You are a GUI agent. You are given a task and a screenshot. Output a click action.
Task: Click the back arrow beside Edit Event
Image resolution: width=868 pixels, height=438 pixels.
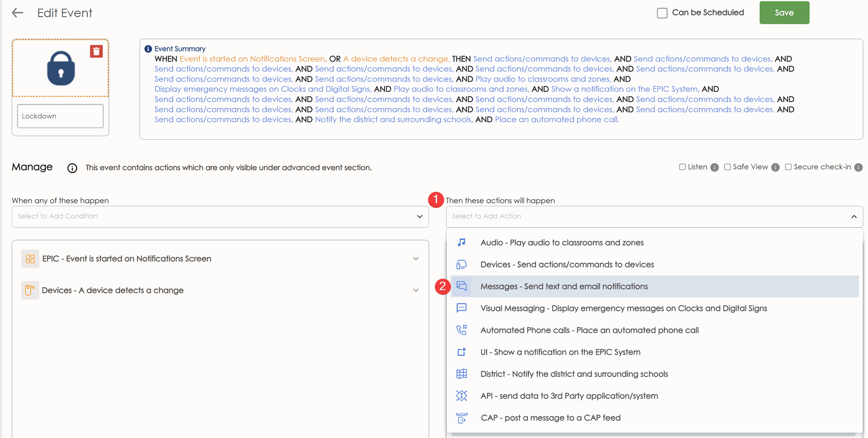point(17,13)
